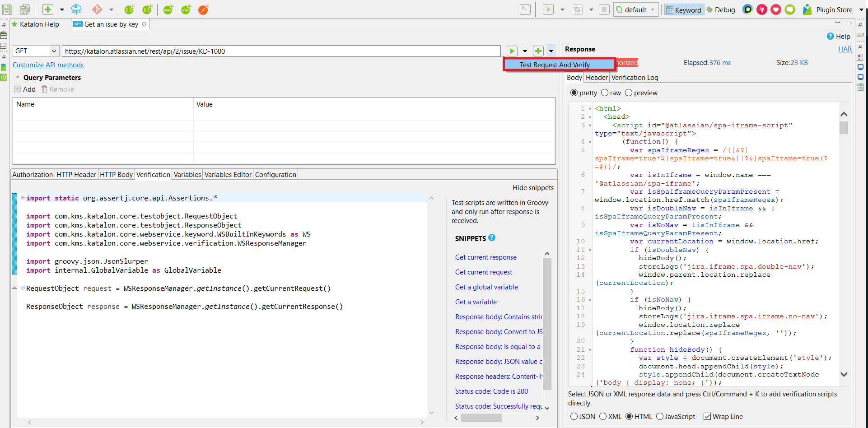The image size is (868, 428).
Task: Click the Help question mark icon
Action: 831,36
